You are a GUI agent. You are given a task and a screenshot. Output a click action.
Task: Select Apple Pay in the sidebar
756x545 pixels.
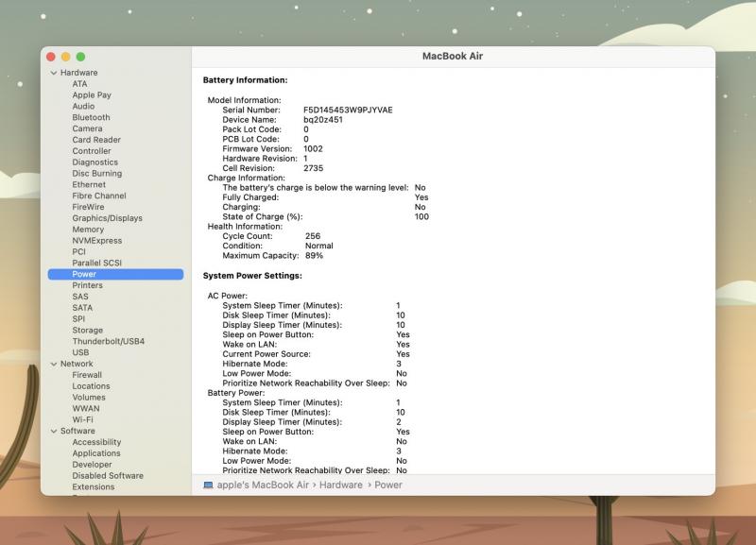92,95
